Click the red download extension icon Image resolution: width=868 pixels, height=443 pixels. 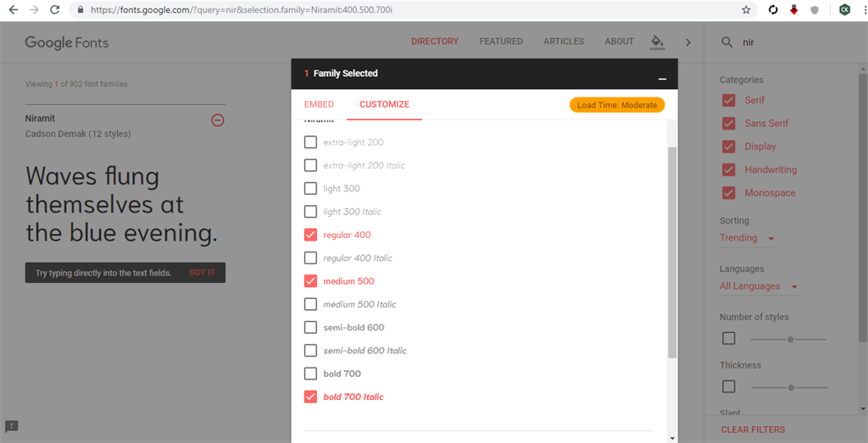click(x=793, y=9)
